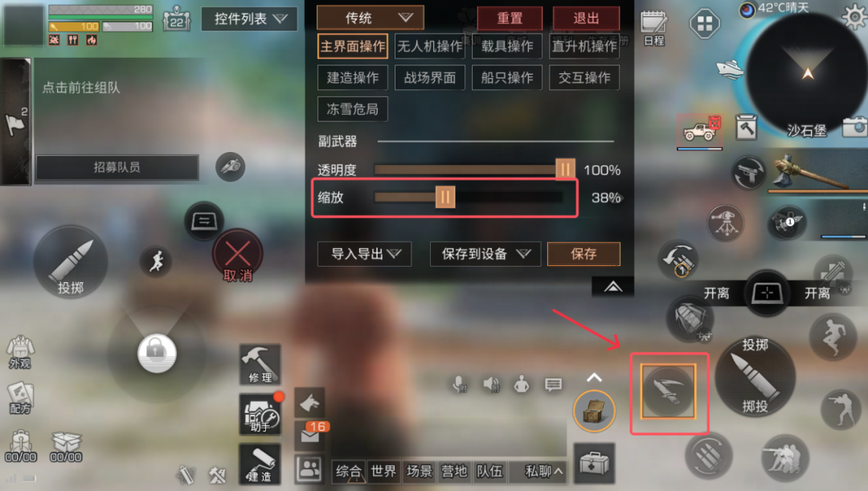Open the 日程 calendar icon
Screen dimensions: 868x491
tap(653, 27)
